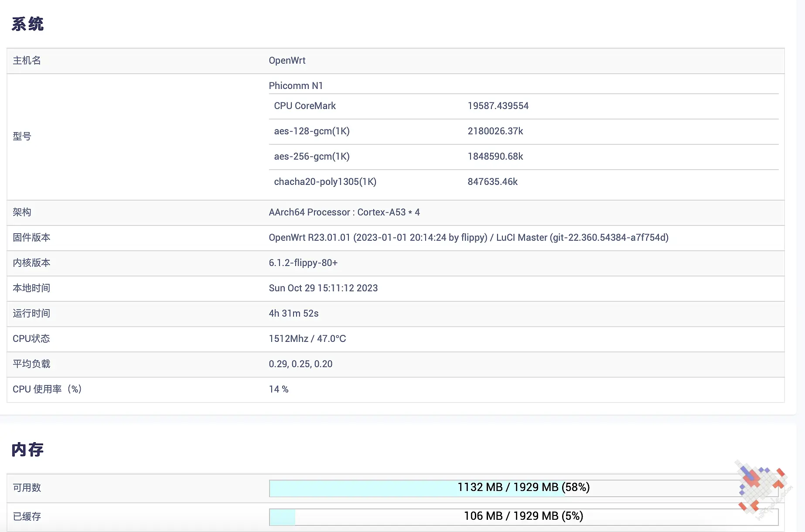This screenshot has height=532, width=805.
Task: Click the CPU 使用率（%）row label
Action: pyautogui.click(x=47, y=389)
